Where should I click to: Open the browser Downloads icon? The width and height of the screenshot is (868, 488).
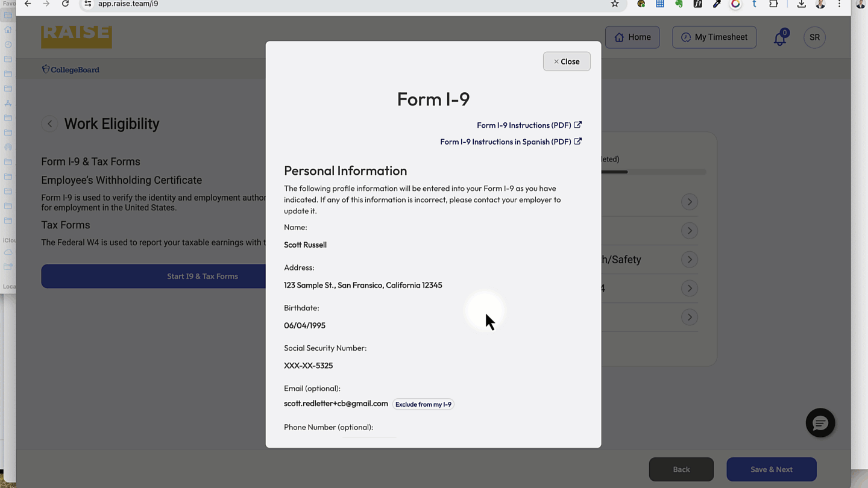(801, 4)
